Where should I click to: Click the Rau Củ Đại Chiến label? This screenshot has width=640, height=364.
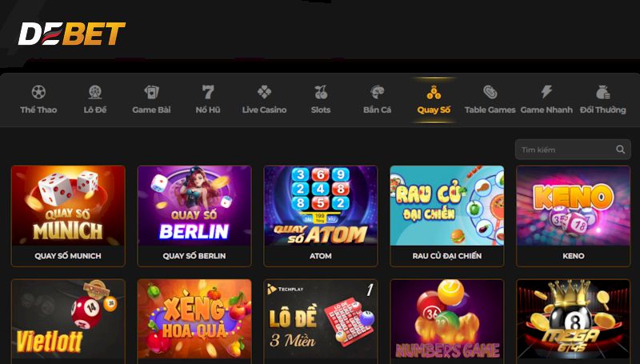tap(447, 256)
